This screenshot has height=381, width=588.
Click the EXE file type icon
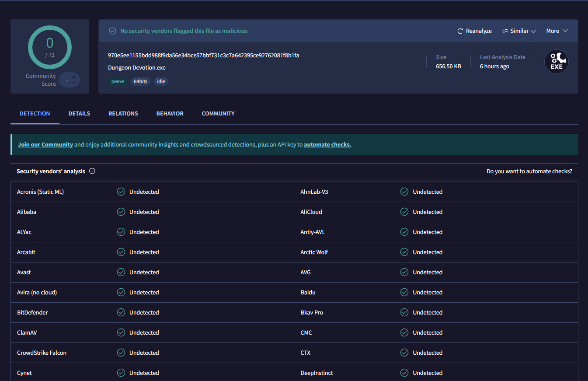click(557, 62)
